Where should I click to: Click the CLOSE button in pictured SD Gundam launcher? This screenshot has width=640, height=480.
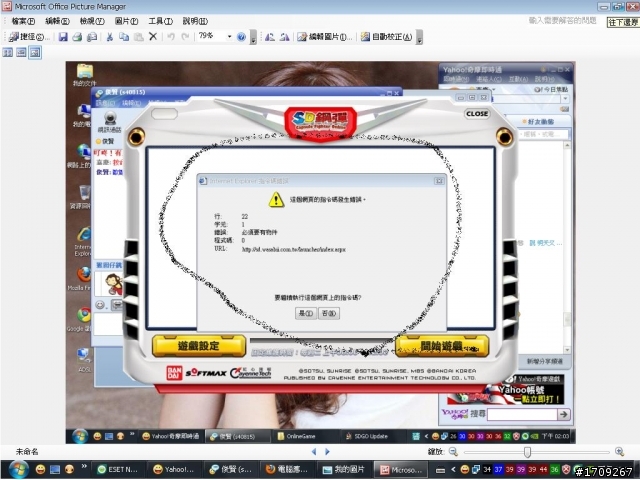(x=476, y=114)
